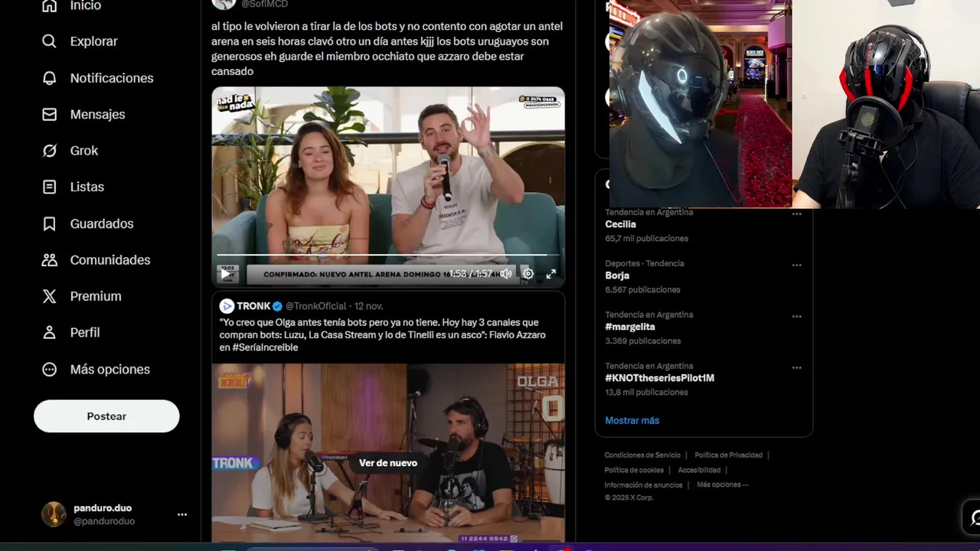Screen dimensions: 980x551
Task: Open video settings gear icon
Action: pos(528,273)
